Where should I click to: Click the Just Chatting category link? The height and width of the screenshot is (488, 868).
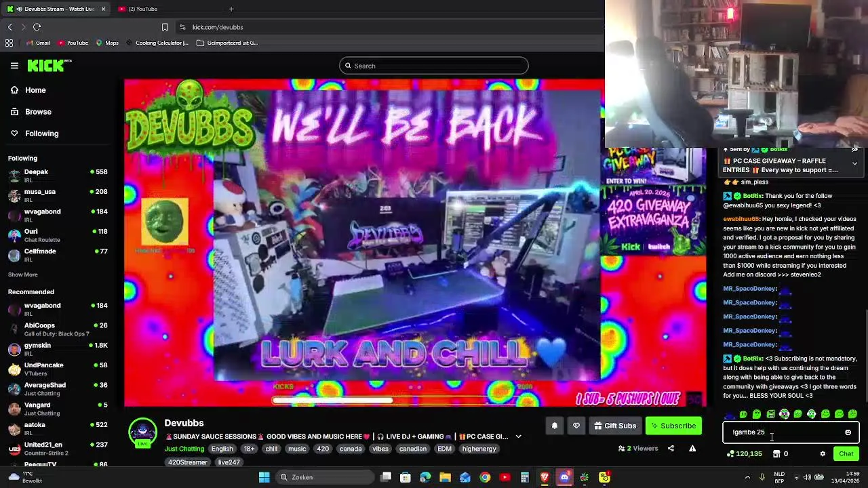tap(184, 449)
